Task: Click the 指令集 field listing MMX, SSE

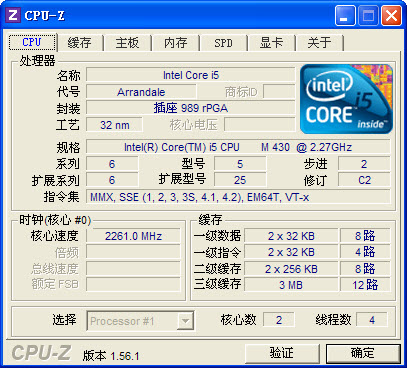Action: click(238, 197)
